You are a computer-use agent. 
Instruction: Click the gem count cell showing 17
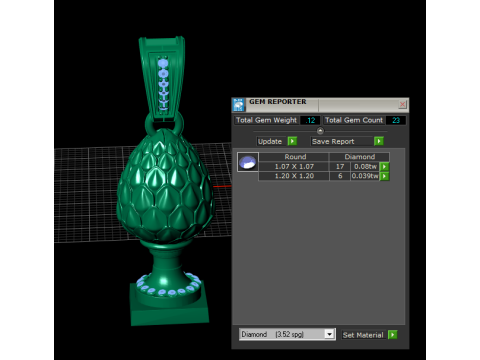coord(340,166)
